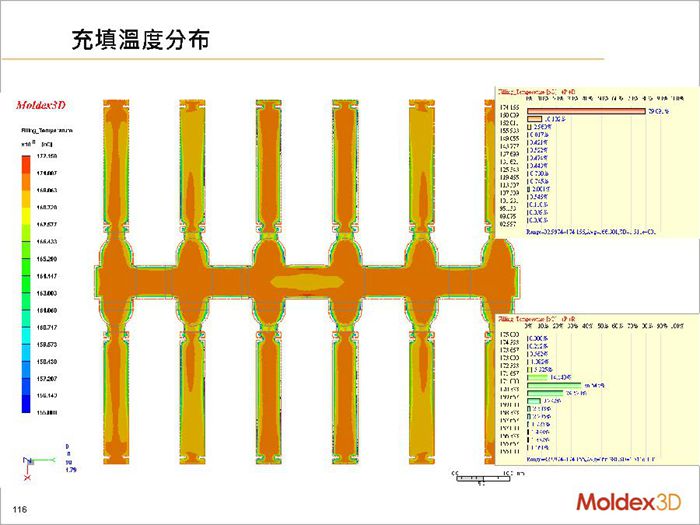Click the second short orange bar in upper histogram
Screen dimensions: 700x525
(534, 119)
